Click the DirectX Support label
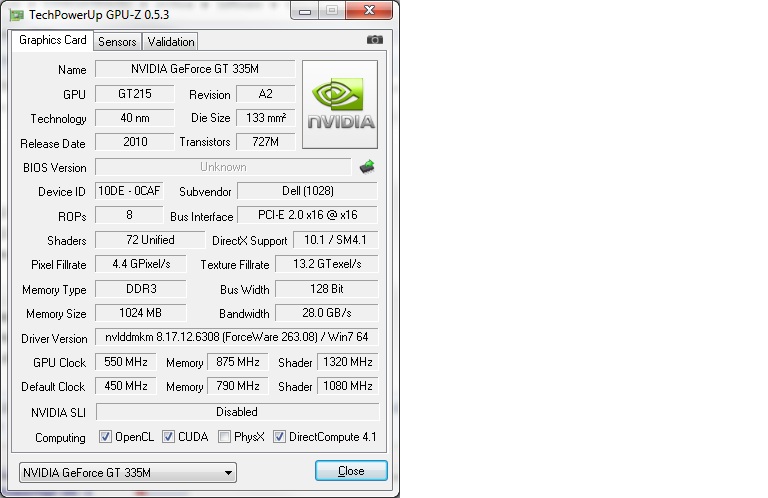The image size is (768, 498). click(249, 241)
